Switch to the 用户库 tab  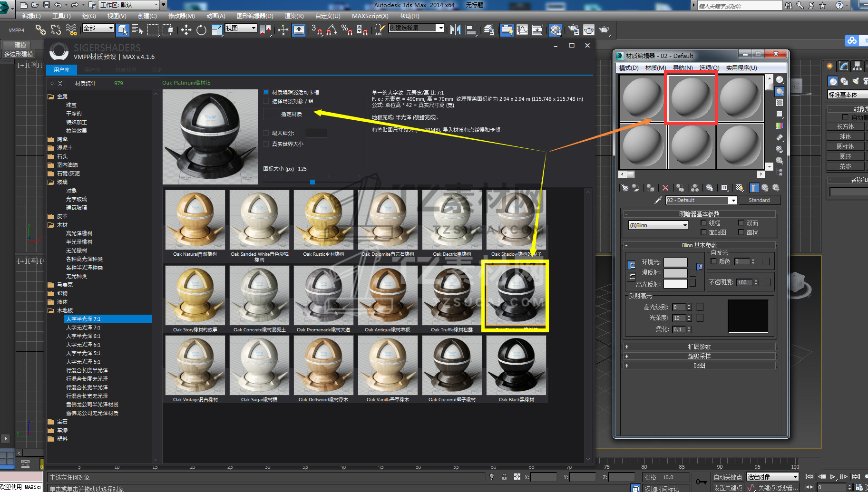coord(62,70)
